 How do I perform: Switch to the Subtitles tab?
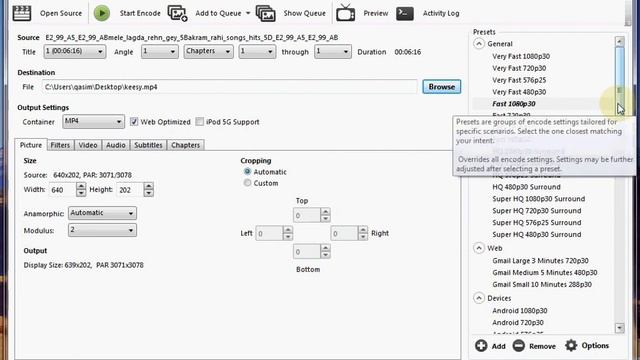click(149, 145)
